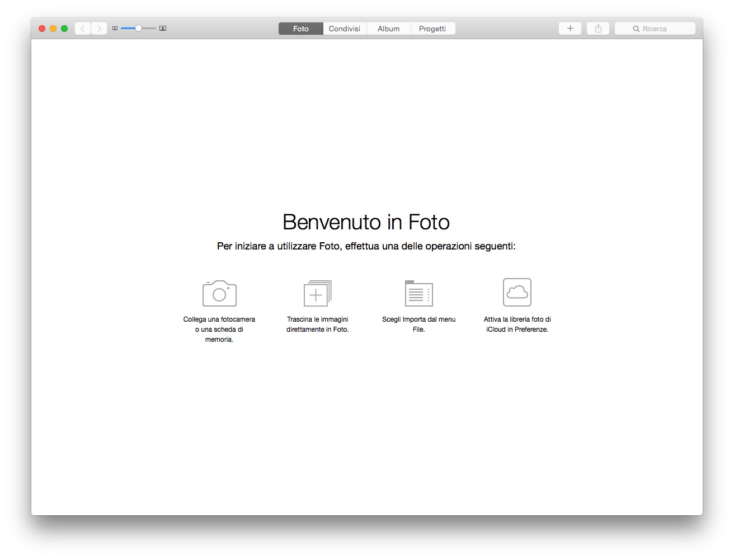Click the stacked images drag-in icon
The height and width of the screenshot is (560, 734).
point(318,293)
